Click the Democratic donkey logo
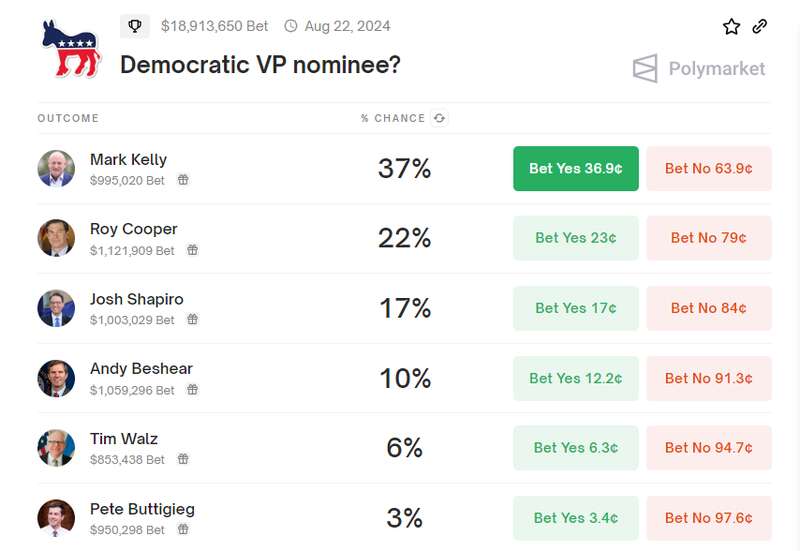The width and height of the screenshot is (800, 551). point(71,50)
